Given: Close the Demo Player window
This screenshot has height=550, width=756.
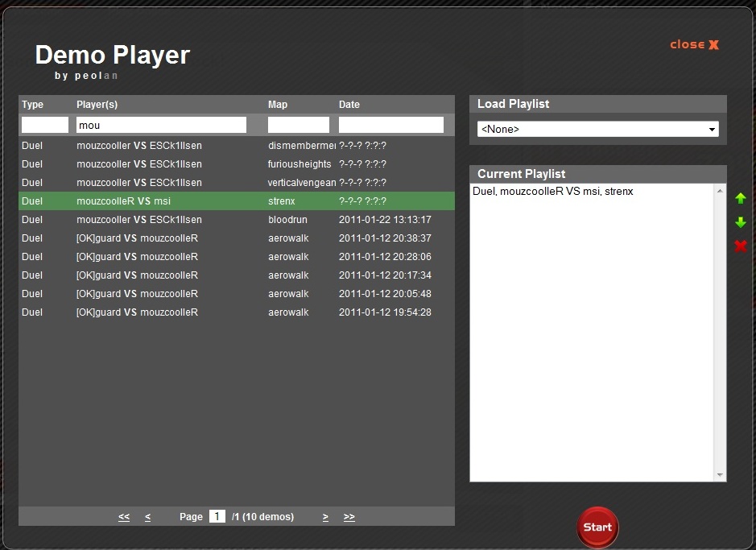Looking at the screenshot, I should 694,45.
